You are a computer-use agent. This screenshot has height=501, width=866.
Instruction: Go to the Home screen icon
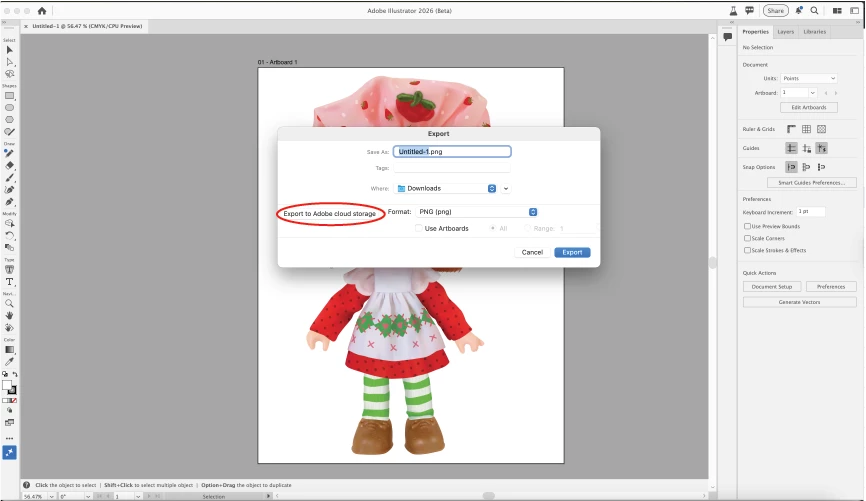(x=42, y=10)
